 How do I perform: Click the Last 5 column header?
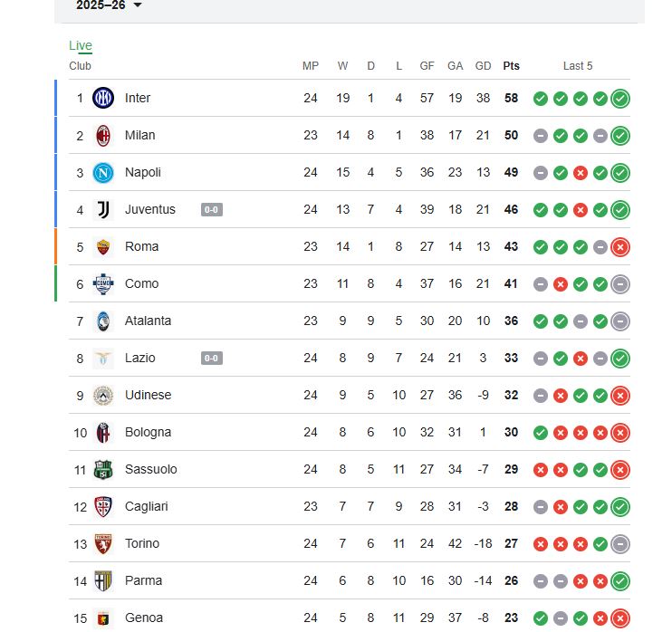[x=578, y=65]
